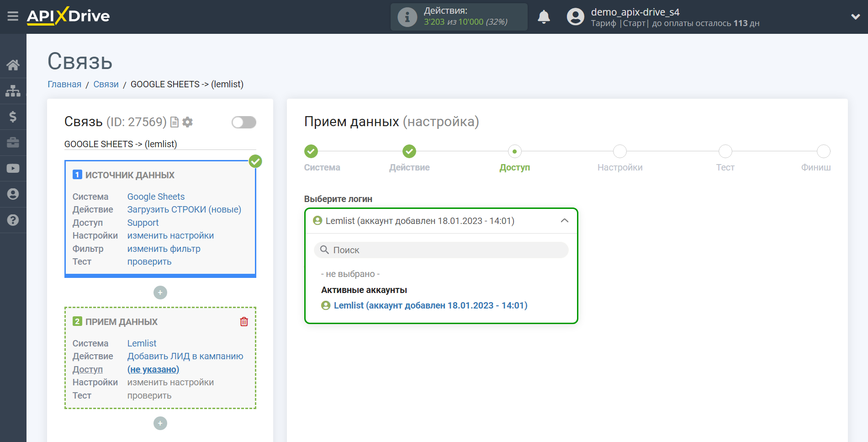Click the connection document copy icon
Image resolution: width=868 pixels, height=442 pixels.
click(174, 122)
